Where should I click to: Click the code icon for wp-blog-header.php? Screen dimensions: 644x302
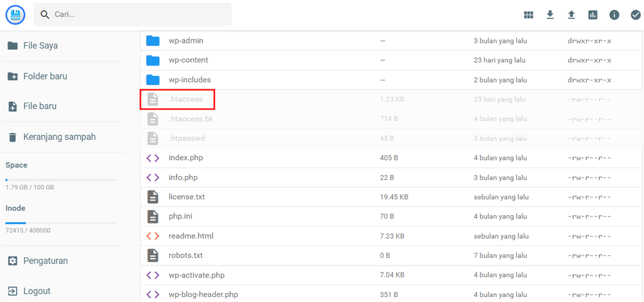tap(153, 294)
